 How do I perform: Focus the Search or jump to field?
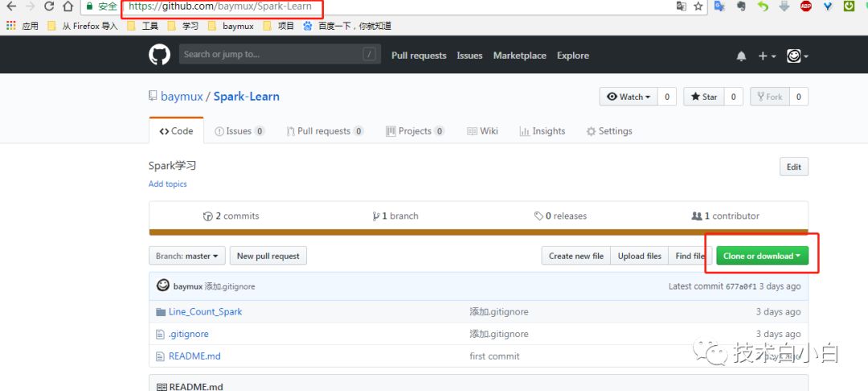coord(280,54)
